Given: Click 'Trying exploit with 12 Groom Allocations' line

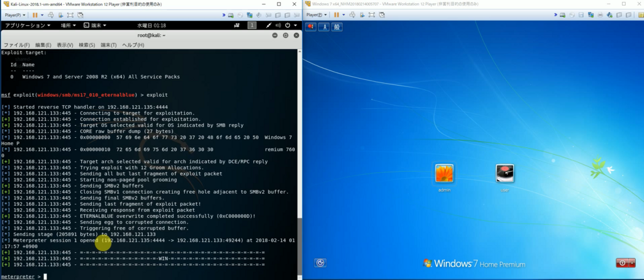Looking at the screenshot, I should click(x=103, y=167).
